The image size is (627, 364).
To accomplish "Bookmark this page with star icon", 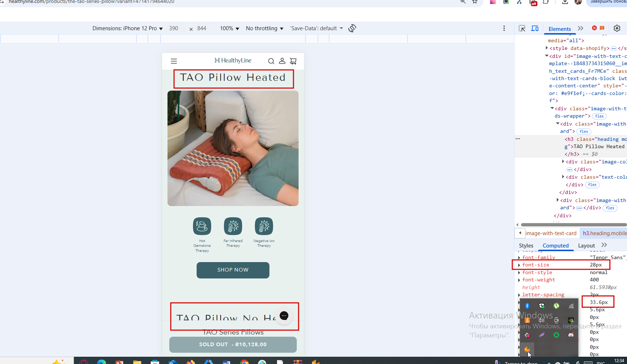I will point(475,2).
